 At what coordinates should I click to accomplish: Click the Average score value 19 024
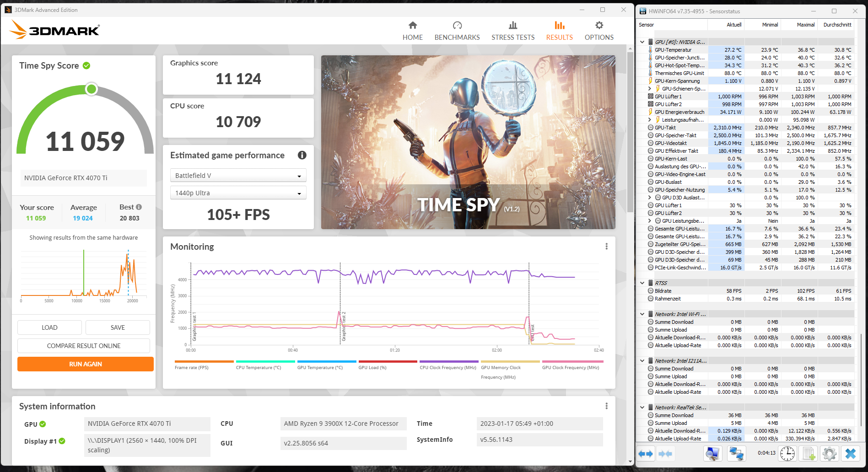click(83, 218)
